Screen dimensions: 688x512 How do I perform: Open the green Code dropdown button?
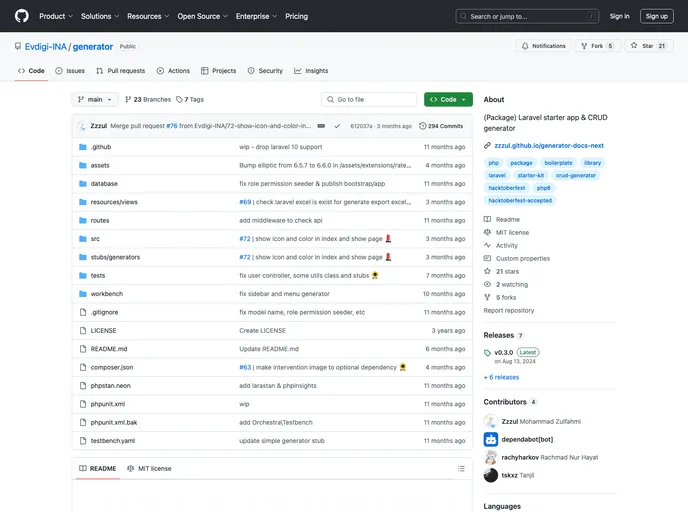(x=448, y=100)
